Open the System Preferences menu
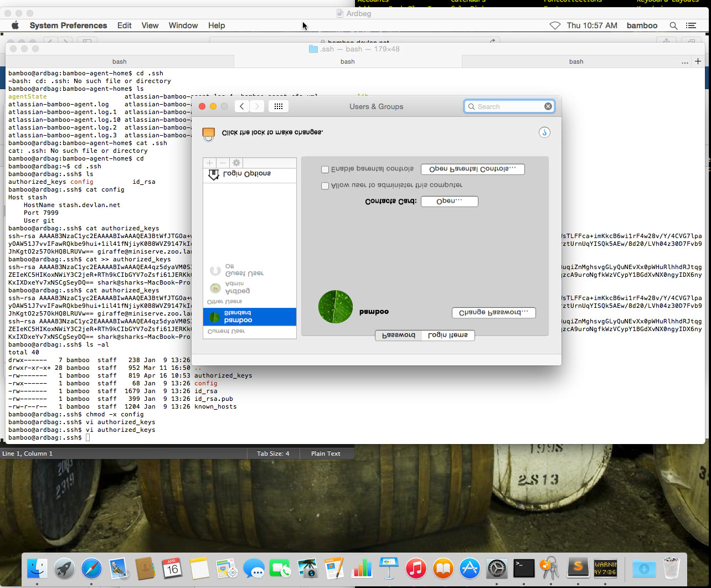The width and height of the screenshot is (711, 588). (x=68, y=25)
